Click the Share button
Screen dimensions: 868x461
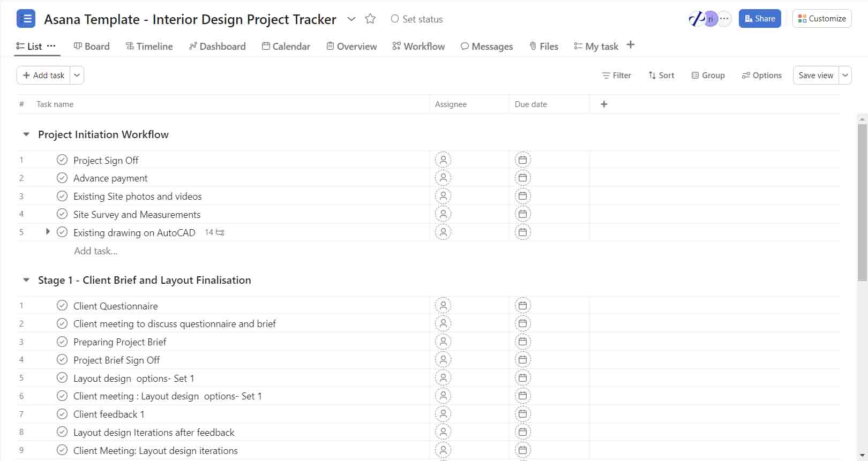click(x=760, y=19)
